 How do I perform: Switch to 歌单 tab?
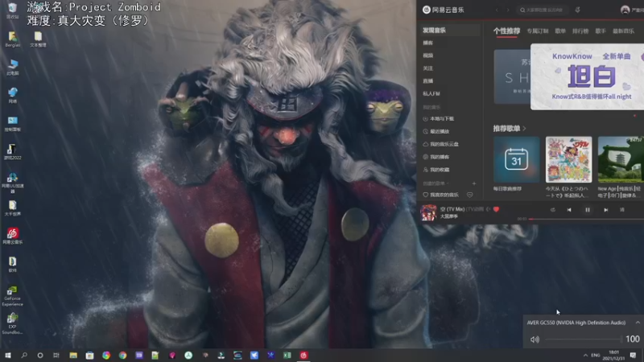click(560, 31)
